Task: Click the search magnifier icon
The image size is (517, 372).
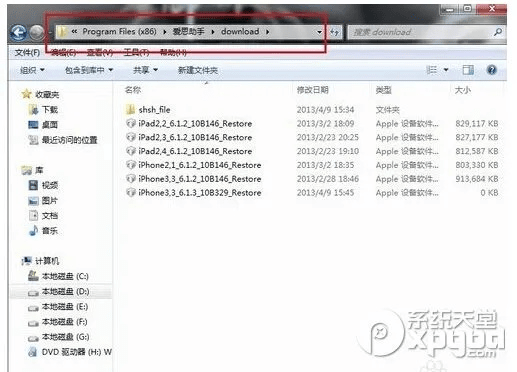Action: pos(498,32)
